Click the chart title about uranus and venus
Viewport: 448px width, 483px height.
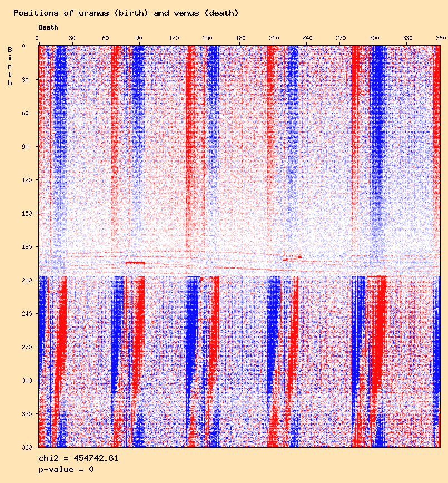(x=126, y=13)
